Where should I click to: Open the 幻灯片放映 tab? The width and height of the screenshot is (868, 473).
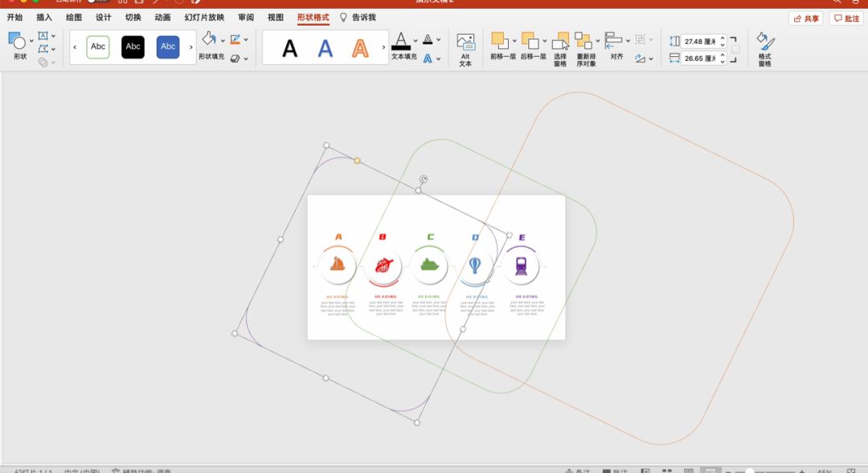tap(204, 18)
